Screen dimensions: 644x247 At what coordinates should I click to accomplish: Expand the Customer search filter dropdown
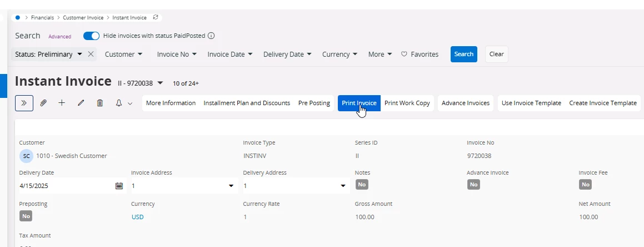click(x=124, y=55)
